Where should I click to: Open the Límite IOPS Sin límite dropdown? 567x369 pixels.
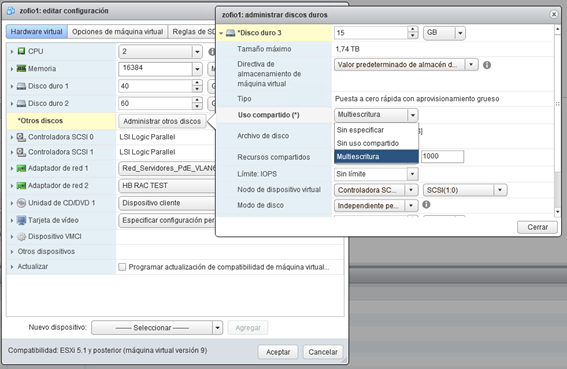(412, 174)
